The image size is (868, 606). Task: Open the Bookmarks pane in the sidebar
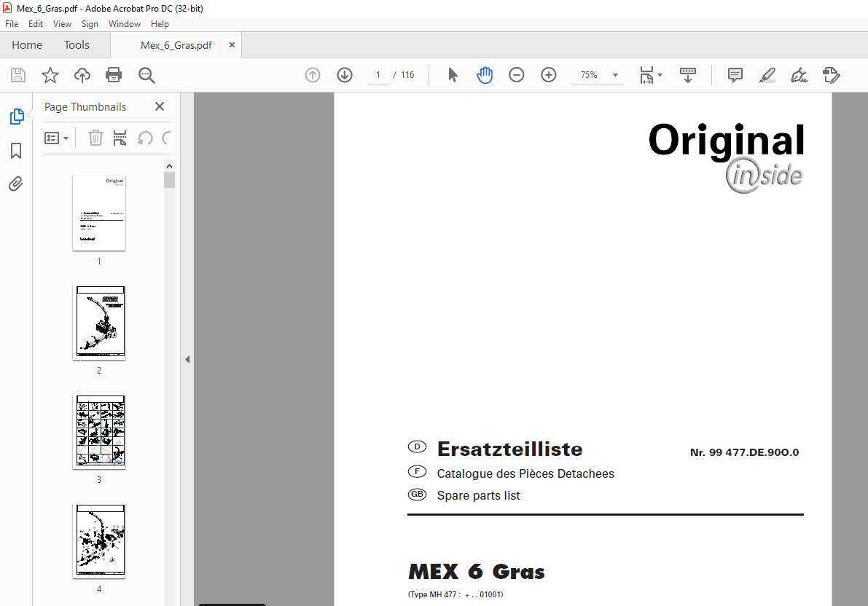click(16, 151)
